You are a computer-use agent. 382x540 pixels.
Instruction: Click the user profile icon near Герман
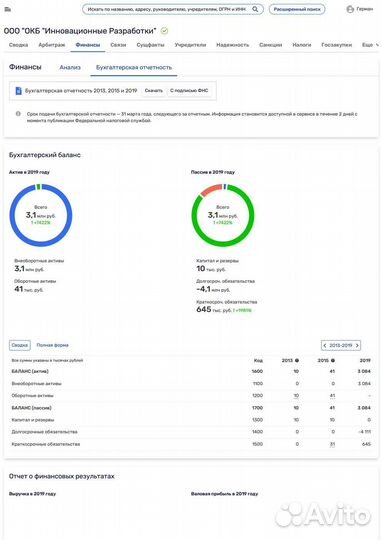[x=350, y=9]
